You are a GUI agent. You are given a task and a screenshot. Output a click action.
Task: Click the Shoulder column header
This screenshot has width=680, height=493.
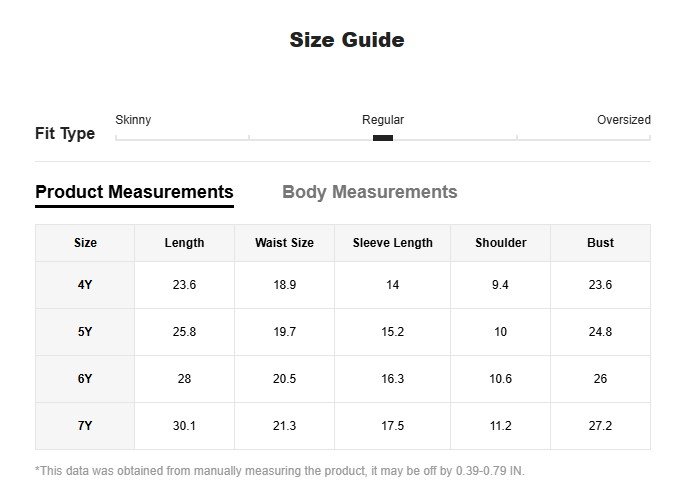tap(500, 243)
